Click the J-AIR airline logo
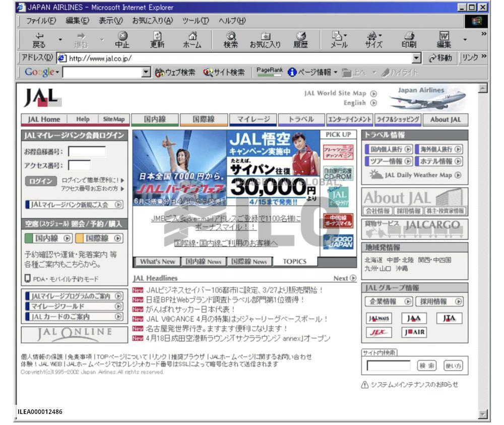 (x=414, y=332)
